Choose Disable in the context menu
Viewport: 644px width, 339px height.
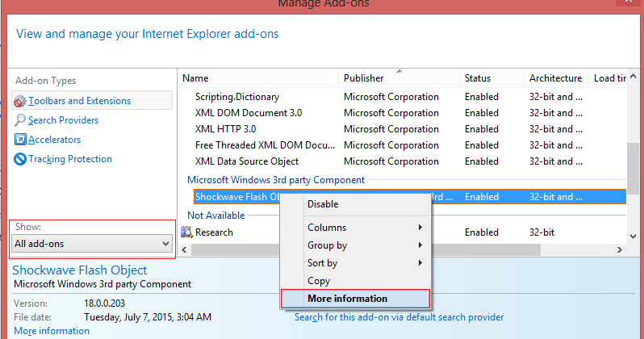point(355,204)
